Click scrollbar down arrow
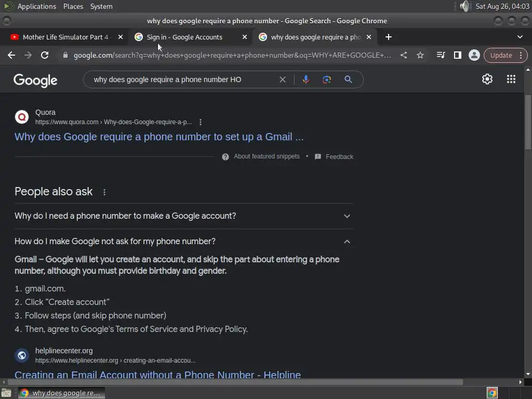 coord(528,374)
